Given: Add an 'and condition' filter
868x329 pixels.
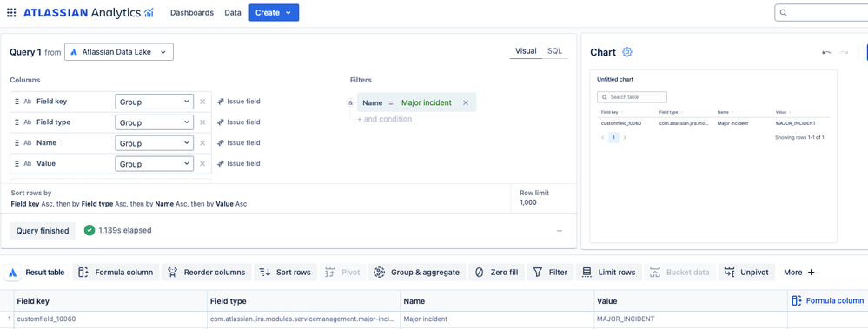Looking at the screenshot, I should tap(384, 119).
